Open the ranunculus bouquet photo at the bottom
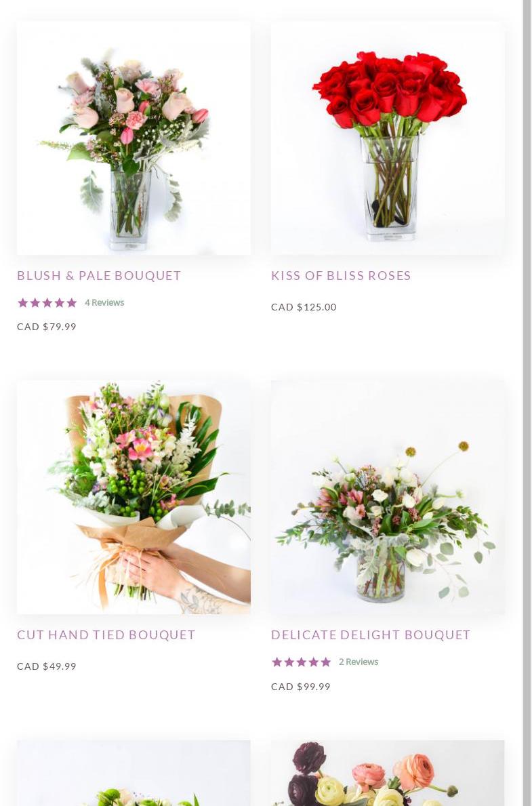Image resolution: width=532 pixels, height=806 pixels. point(388,773)
